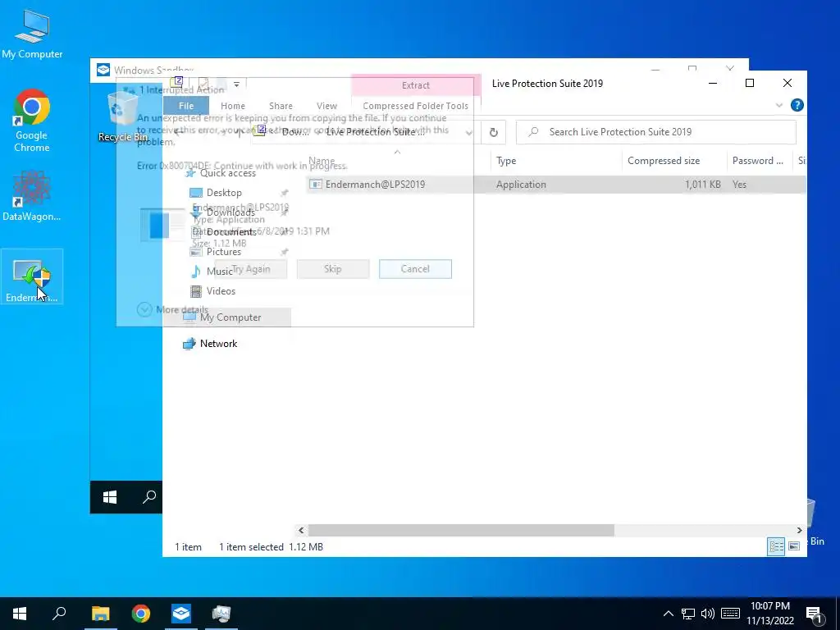Image resolution: width=840 pixels, height=630 pixels.
Task: Click the properties icon in quick access toolbar
Action: [x=203, y=84]
